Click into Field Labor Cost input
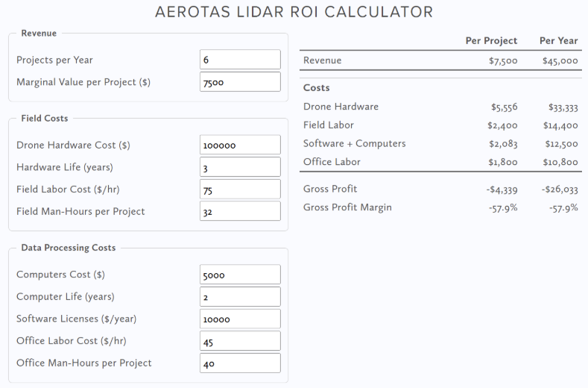This screenshot has width=588, height=388. pos(240,190)
